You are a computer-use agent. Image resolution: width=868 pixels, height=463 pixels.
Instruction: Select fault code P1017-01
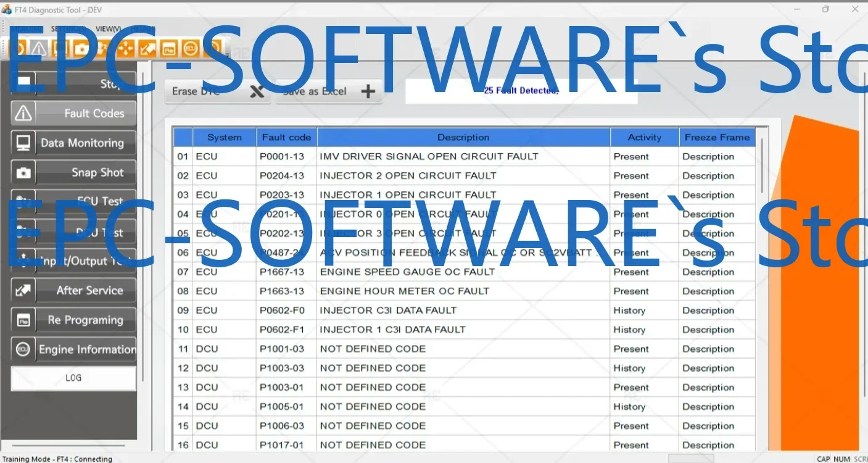click(282, 444)
